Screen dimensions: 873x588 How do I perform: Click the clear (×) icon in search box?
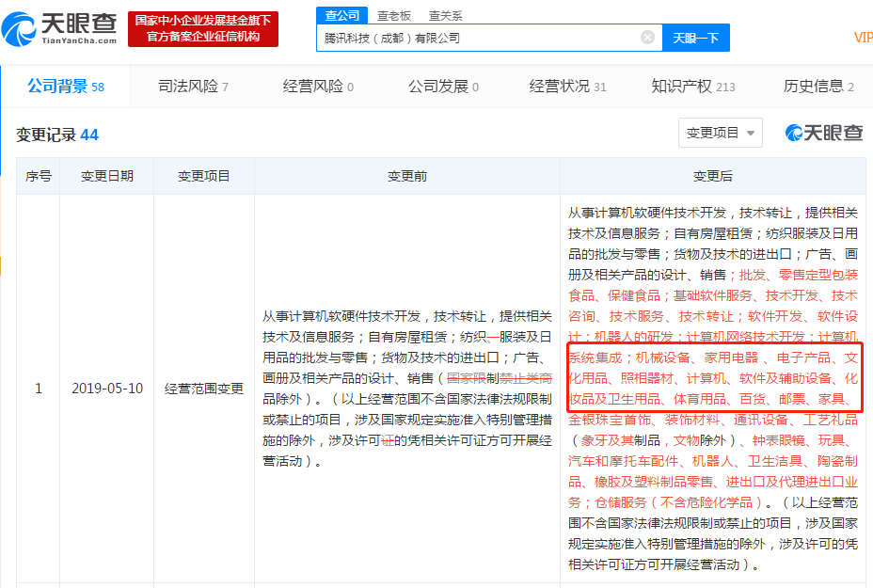click(646, 37)
